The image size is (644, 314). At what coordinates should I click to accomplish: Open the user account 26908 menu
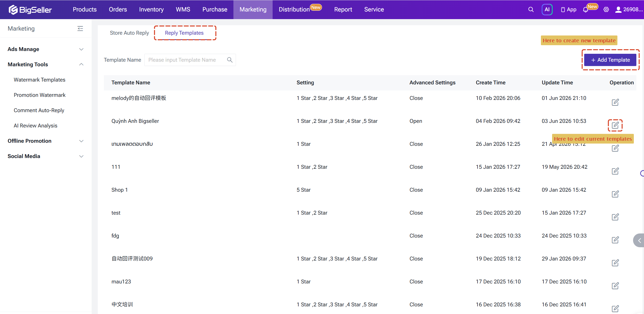(629, 10)
